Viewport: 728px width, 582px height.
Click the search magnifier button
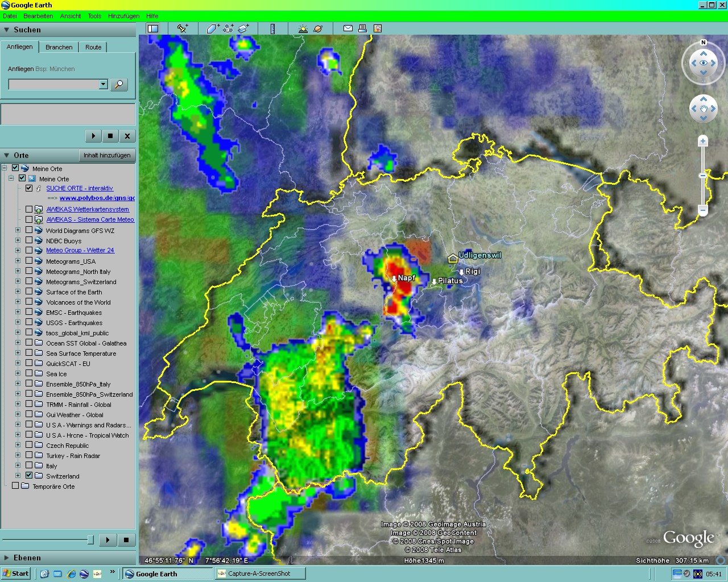click(x=119, y=85)
